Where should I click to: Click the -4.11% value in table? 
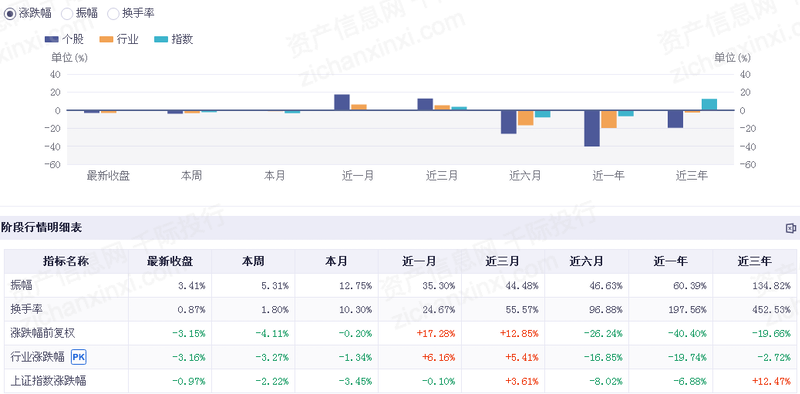(x=271, y=333)
